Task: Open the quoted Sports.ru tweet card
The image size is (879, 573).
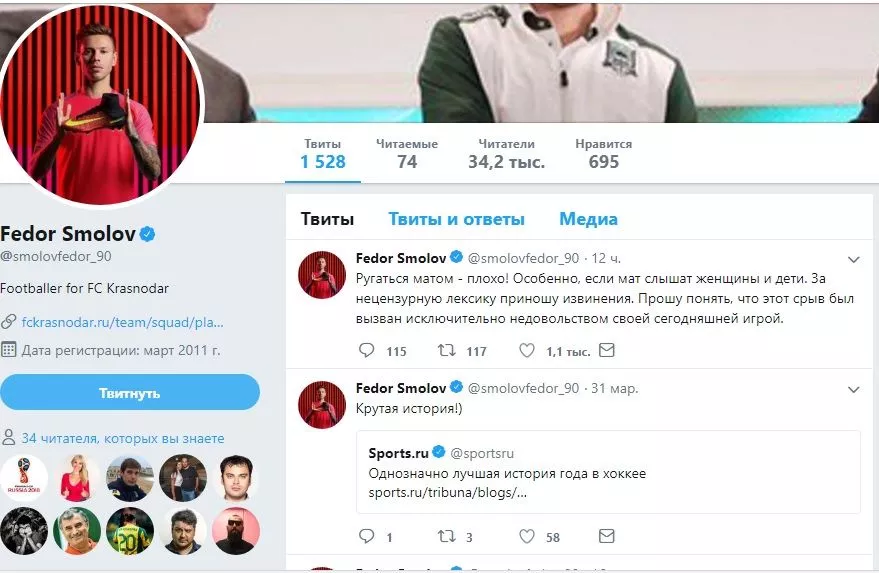Action: pos(608,472)
